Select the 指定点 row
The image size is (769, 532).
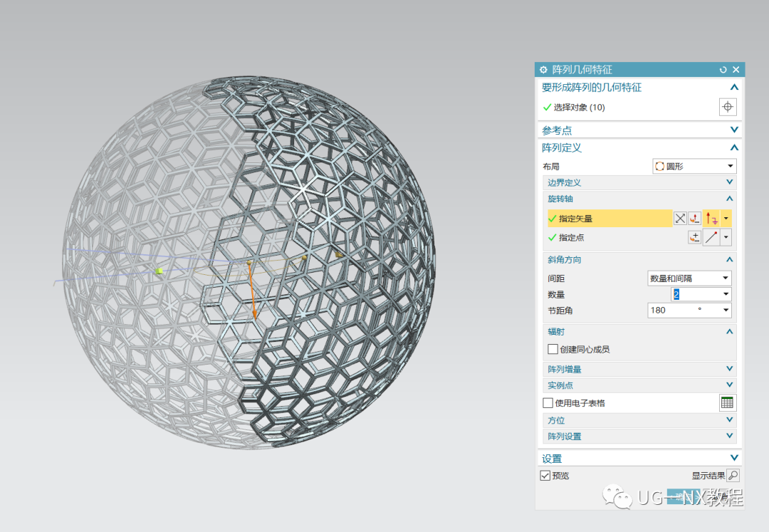click(x=616, y=238)
